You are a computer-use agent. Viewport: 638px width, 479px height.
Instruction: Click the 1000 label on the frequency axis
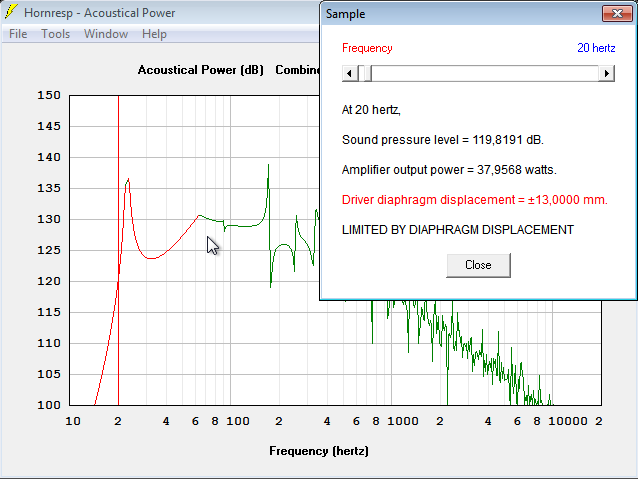(403, 421)
